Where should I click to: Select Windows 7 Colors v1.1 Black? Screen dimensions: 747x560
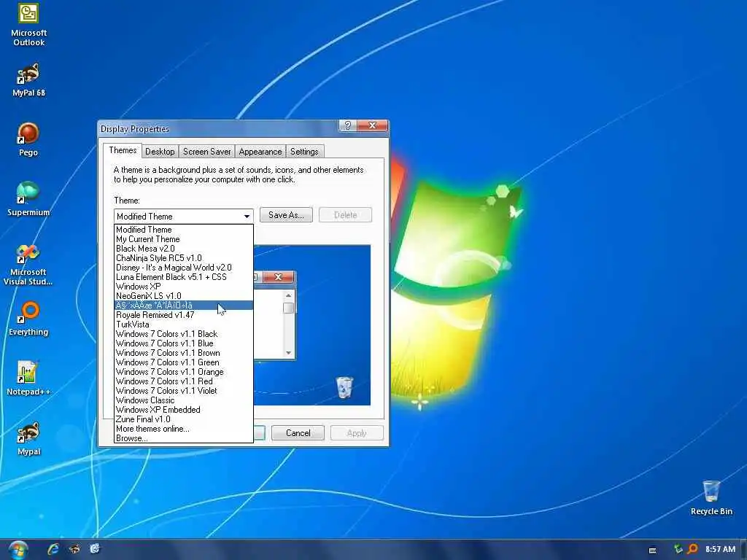pos(184,334)
